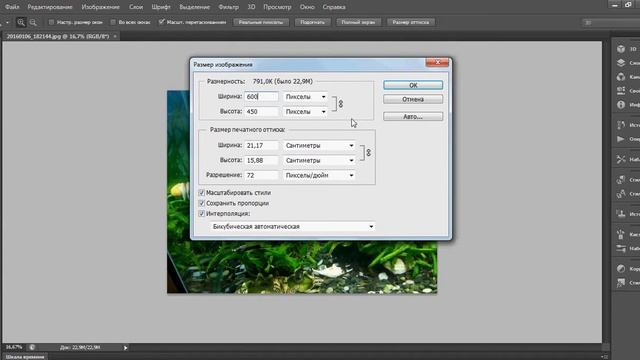Screen dimensions: 640x360
Task: Open the Изображение menu
Action: 100,7
